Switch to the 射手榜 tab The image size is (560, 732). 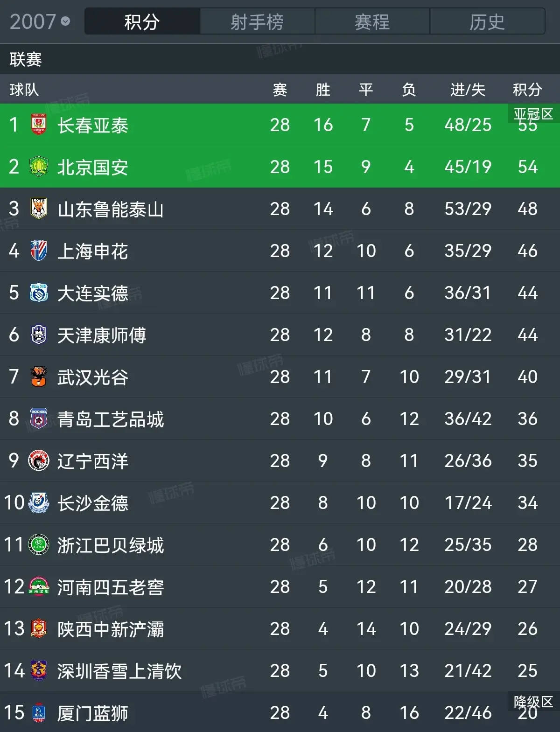pos(257,21)
